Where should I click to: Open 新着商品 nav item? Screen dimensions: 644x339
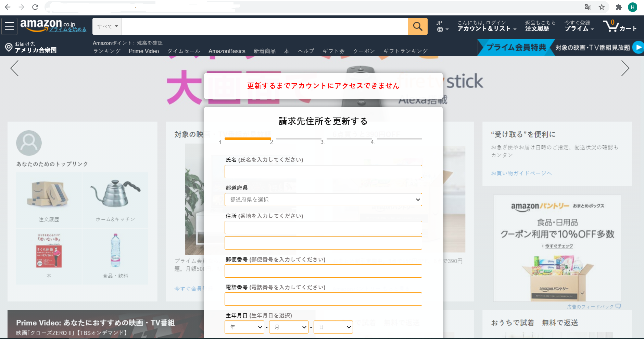[265, 51]
